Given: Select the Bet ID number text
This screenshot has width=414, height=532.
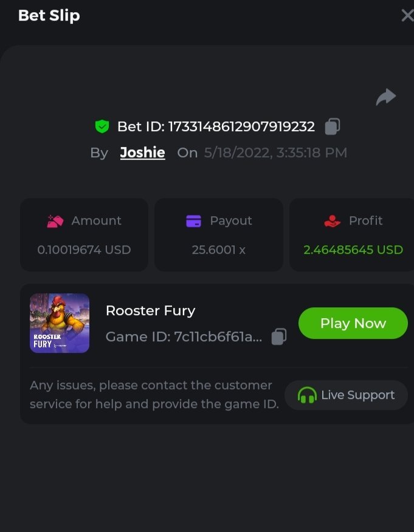Looking at the screenshot, I should point(241,126).
